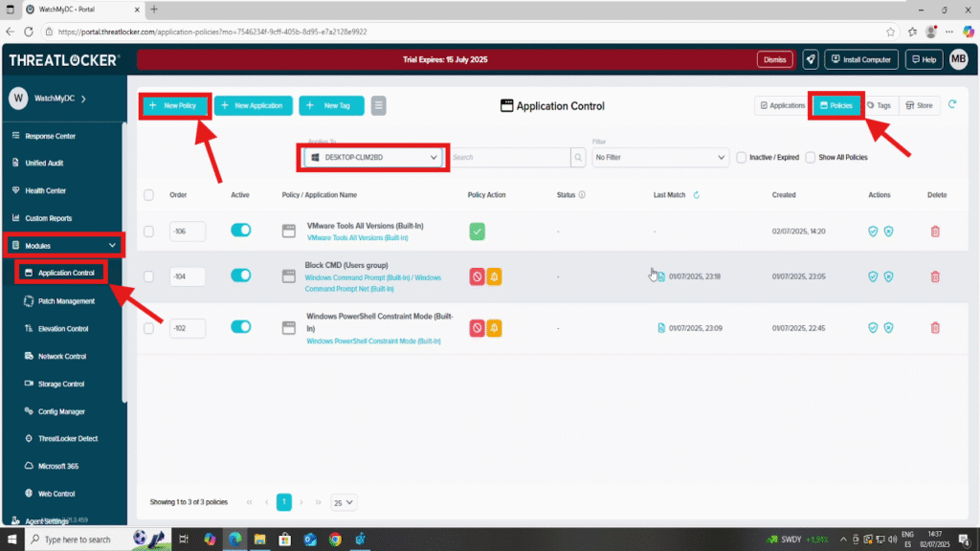Delete the VMware Tools policy
980x551 pixels.
pyautogui.click(x=935, y=231)
